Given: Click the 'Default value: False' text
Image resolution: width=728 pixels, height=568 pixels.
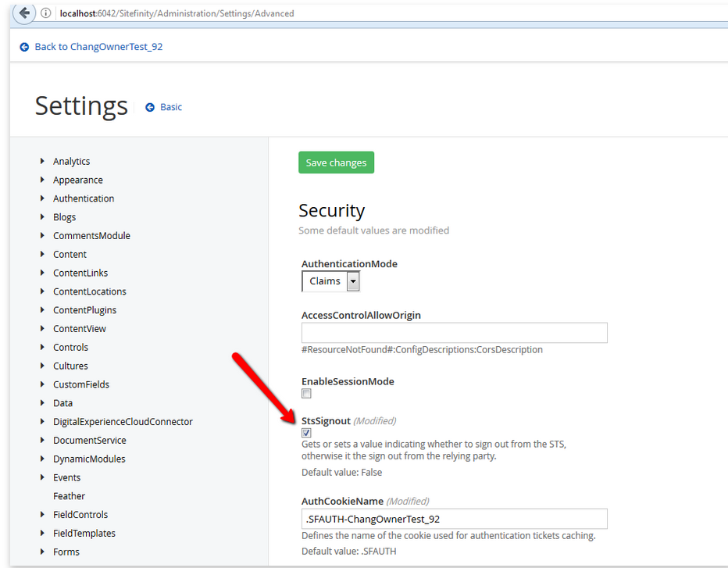Looking at the screenshot, I should click(x=341, y=473).
